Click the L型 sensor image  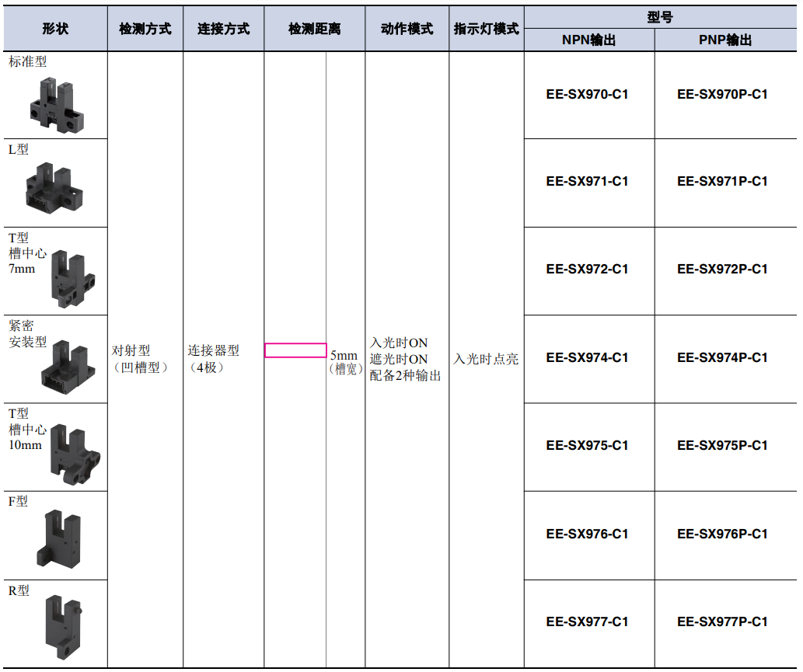pyautogui.click(x=54, y=188)
